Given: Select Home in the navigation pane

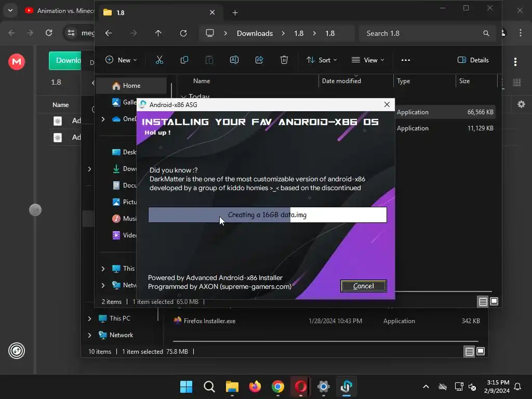Looking at the screenshot, I should point(131,86).
